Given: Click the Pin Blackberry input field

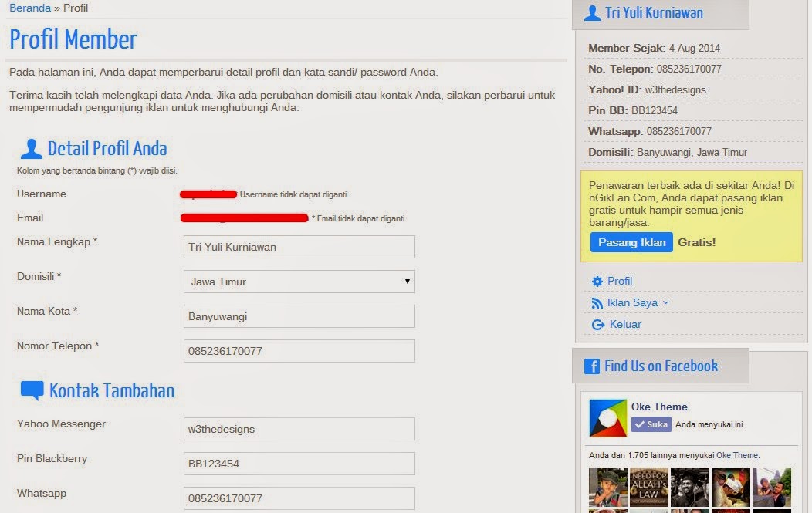Looking at the screenshot, I should coord(299,464).
